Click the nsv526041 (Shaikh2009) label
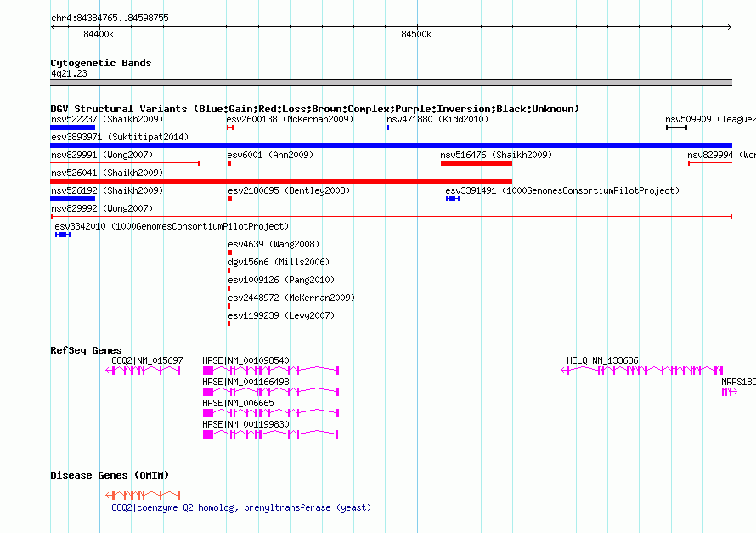 [107, 173]
